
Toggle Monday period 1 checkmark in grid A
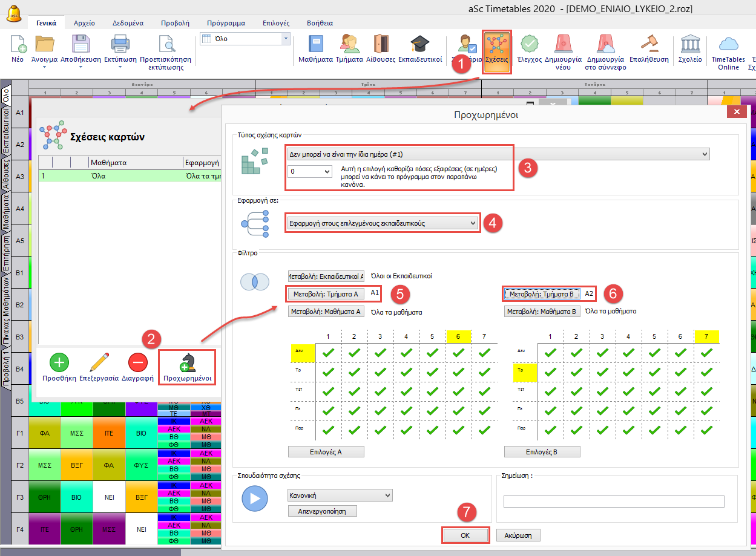tap(328, 352)
